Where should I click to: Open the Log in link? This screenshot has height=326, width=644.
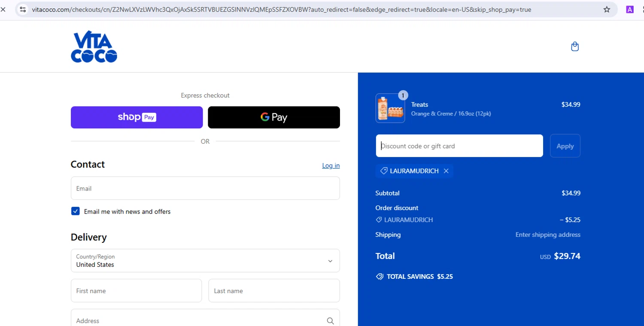(x=331, y=166)
